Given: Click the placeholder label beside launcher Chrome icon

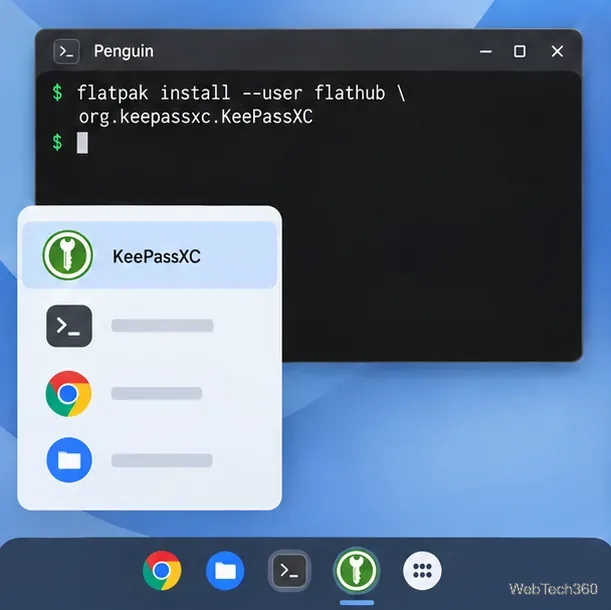Looking at the screenshot, I should click(156, 393).
